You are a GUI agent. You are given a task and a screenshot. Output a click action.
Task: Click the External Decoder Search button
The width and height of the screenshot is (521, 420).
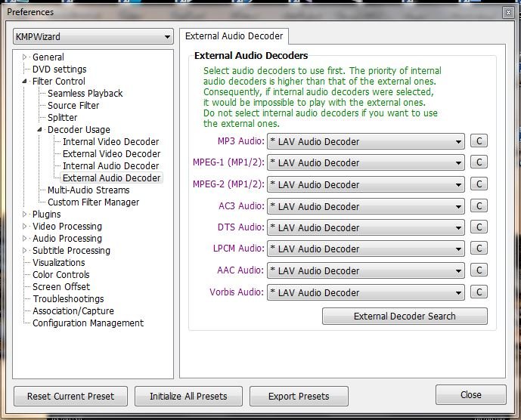(405, 317)
